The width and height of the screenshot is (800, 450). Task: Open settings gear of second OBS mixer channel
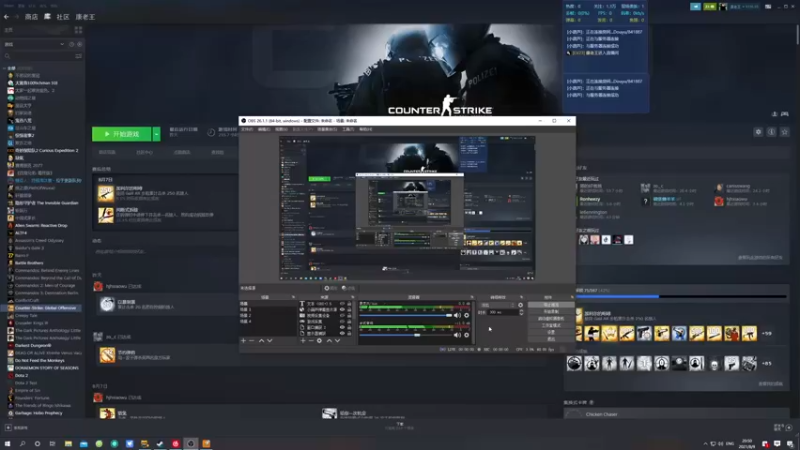(466, 335)
